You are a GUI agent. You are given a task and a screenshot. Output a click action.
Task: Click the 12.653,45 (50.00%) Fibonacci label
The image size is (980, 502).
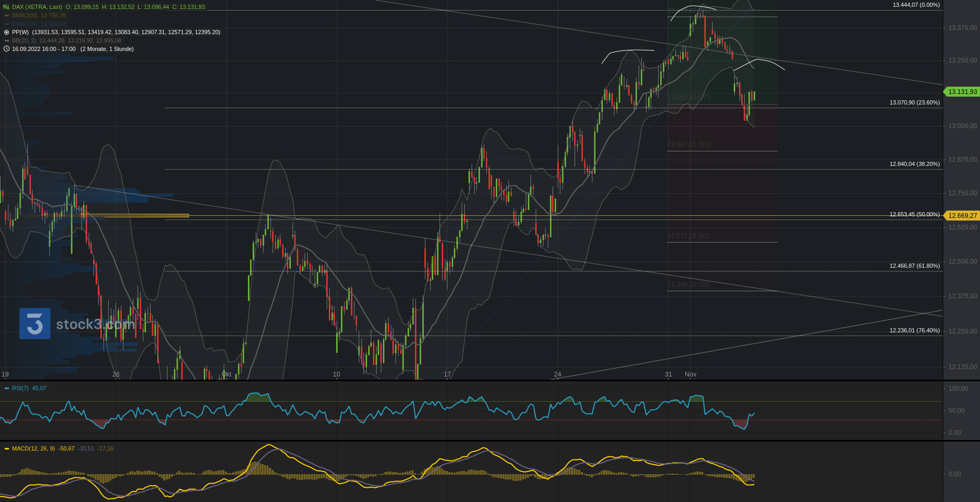pos(914,214)
